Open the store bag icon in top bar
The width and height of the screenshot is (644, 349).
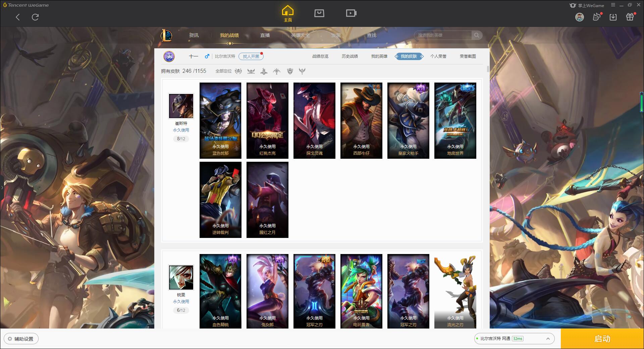[x=319, y=13]
